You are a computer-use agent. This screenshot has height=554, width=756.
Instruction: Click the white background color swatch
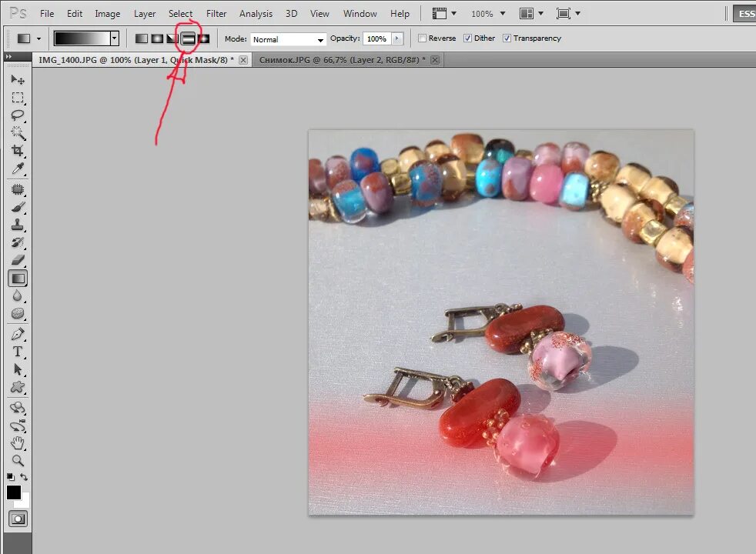25,503
